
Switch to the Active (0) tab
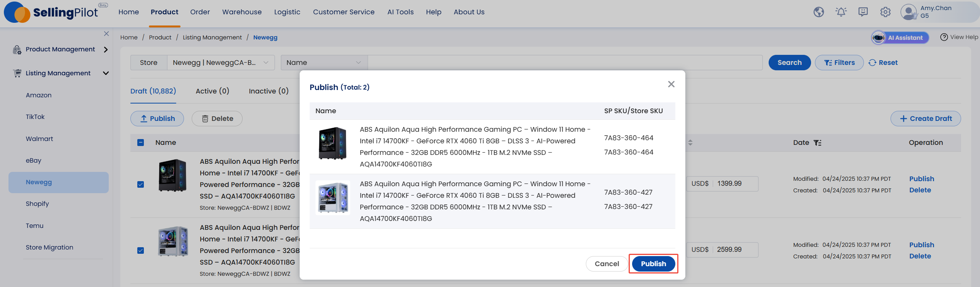(213, 91)
